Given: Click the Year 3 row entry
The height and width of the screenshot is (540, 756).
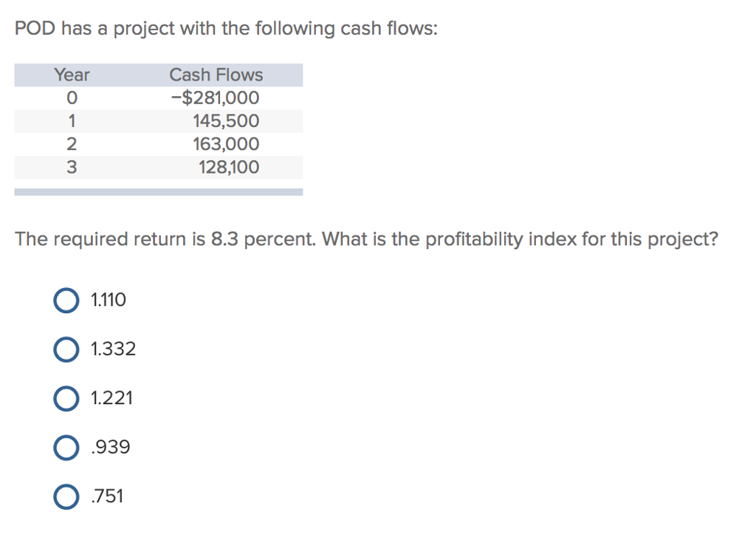Looking at the screenshot, I should click(72, 167).
